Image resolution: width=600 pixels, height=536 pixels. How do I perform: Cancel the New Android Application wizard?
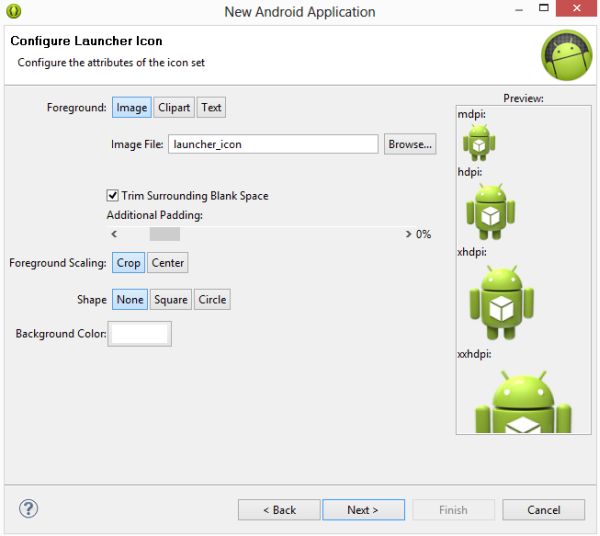[544, 510]
